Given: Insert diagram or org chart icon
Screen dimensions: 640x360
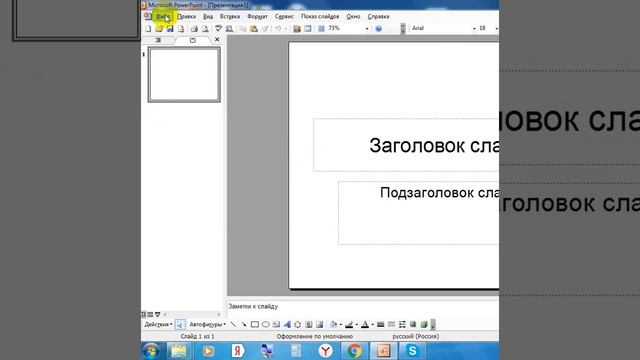Looking at the screenshot, I should [298, 324].
